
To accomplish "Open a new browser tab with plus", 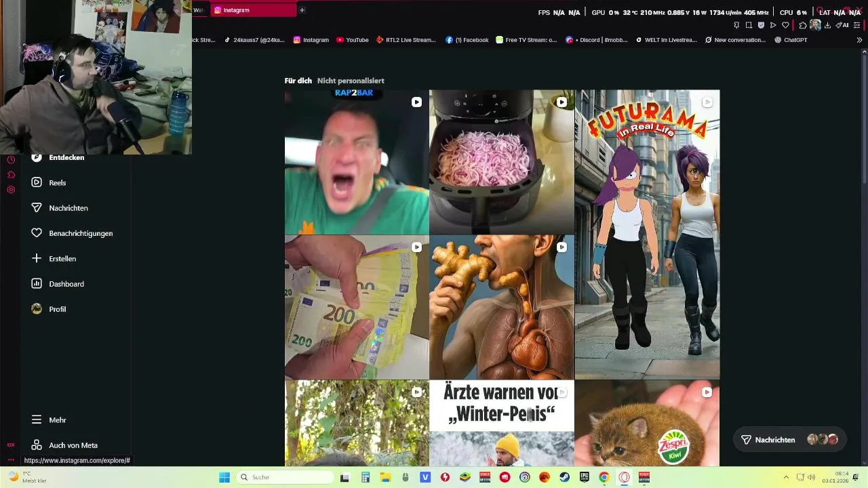I will (x=302, y=10).
